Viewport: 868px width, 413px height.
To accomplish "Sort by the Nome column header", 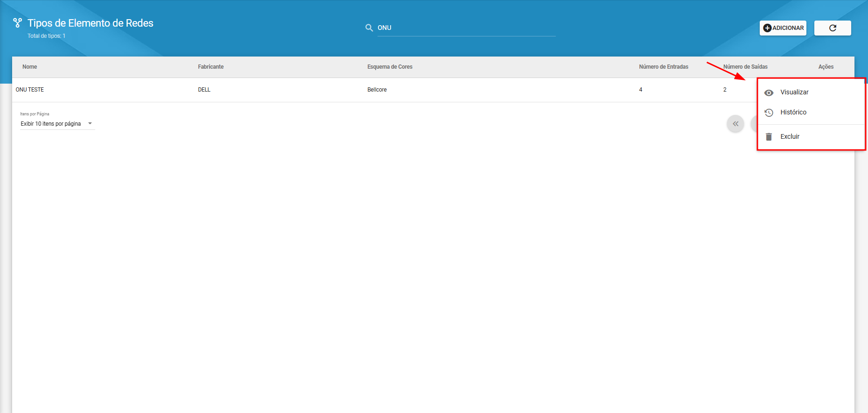I will (30, 67).
